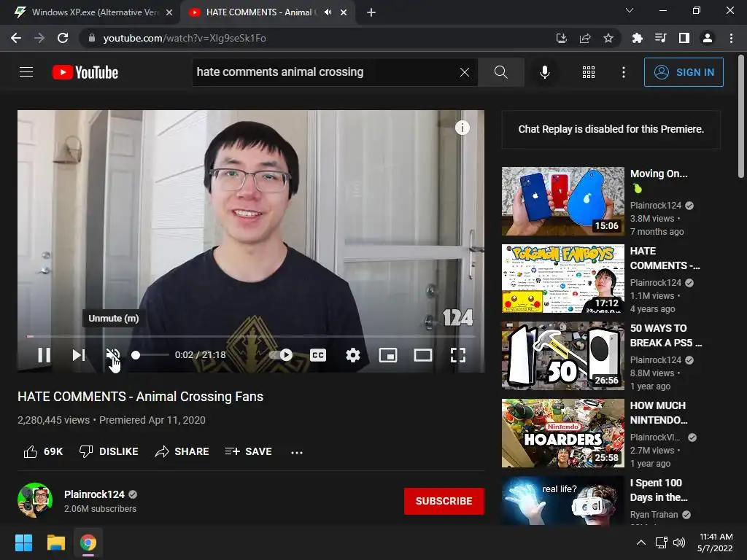This screenshot has width=747, height=560.
Task: Open the 'Moving On...' video thumbnail
Action: (x=562, y=201)
